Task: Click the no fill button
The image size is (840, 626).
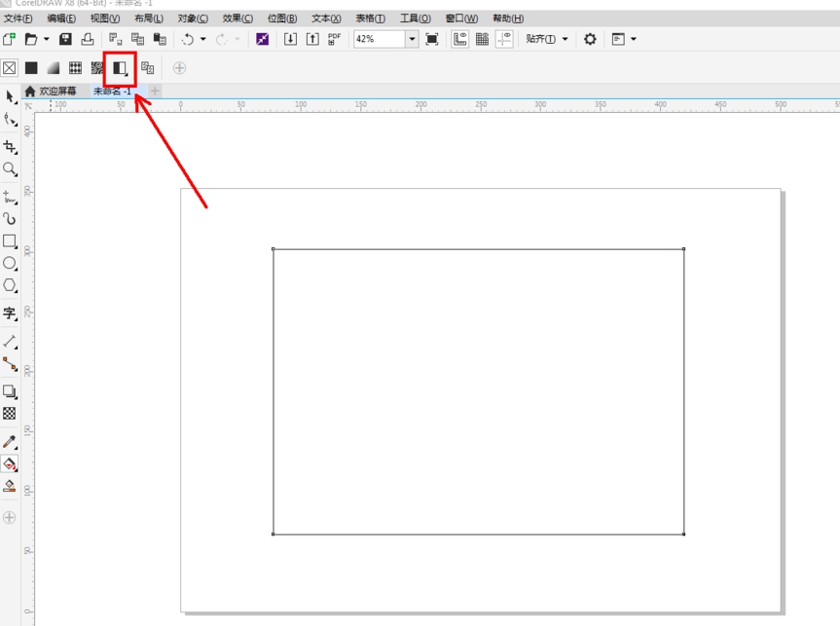Action: (10, 68)
